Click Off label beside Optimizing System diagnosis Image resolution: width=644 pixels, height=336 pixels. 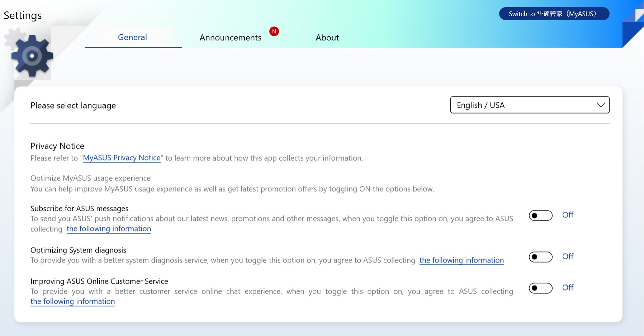point(568,256)
